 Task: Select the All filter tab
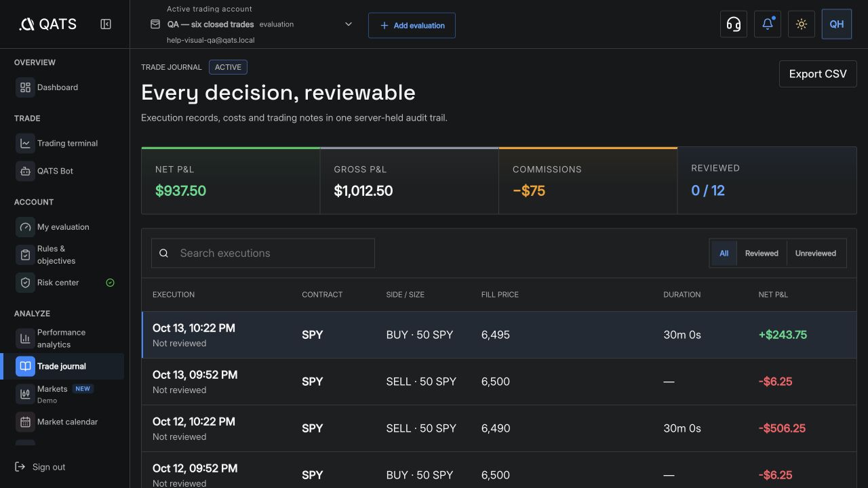point(724,253)
